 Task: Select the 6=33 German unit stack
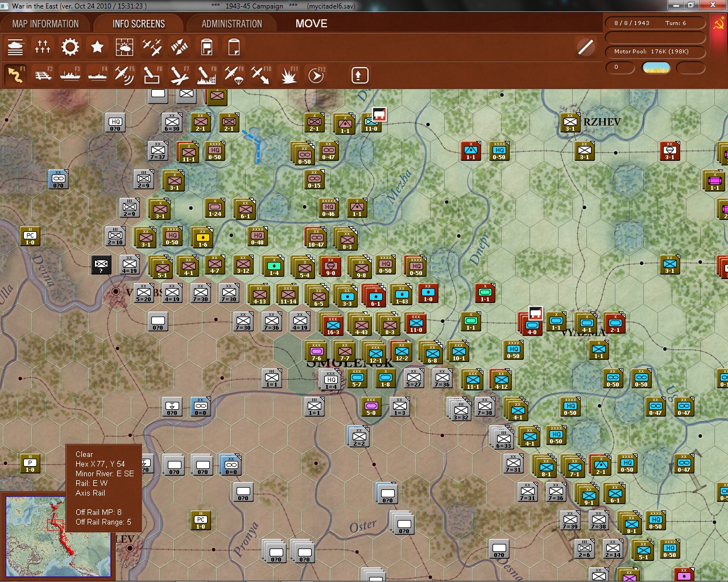[503, 438]
